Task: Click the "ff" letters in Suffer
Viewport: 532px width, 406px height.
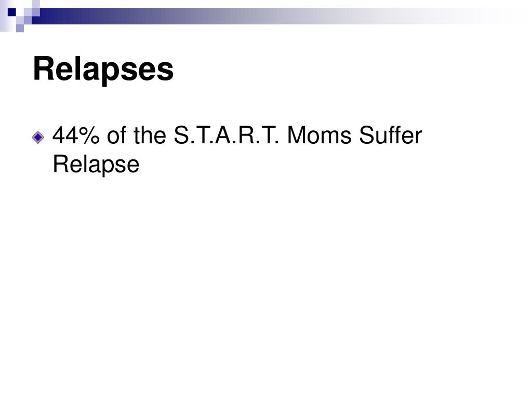Action: point(395,135)
